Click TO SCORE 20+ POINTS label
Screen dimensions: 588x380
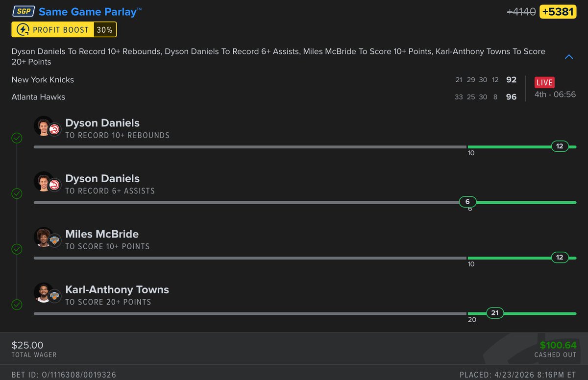click(x=108, y=302)
